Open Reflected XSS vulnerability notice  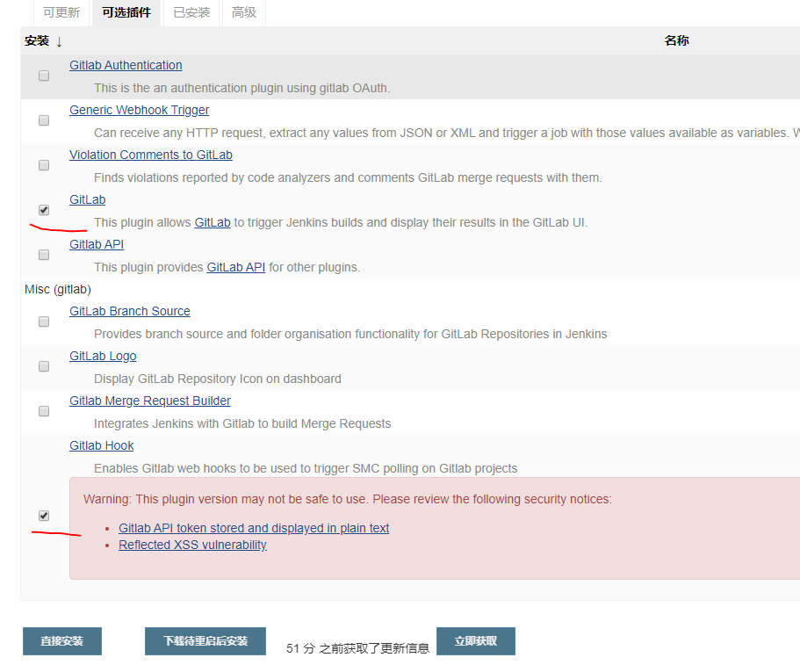192,545
